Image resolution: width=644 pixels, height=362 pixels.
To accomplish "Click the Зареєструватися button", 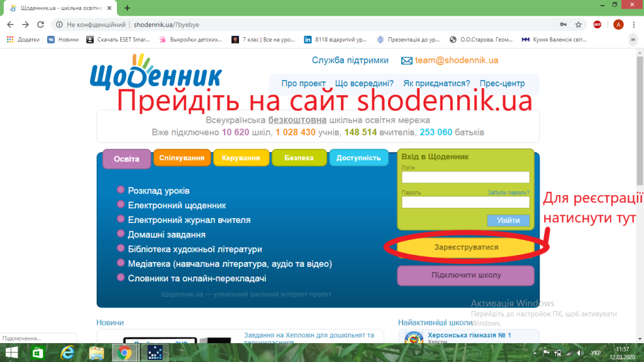I will point(466,247).
